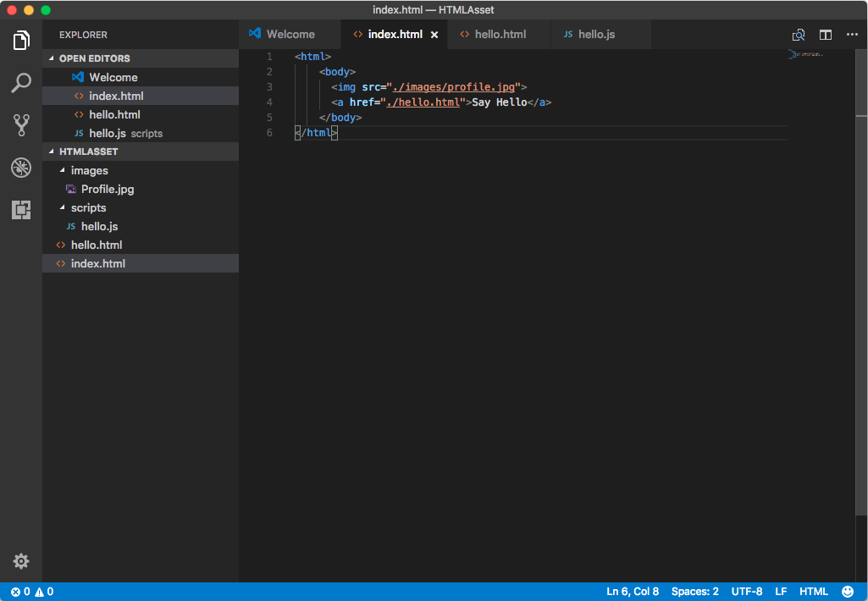Collapse the HTMLASSET project section
The image size is (868, 601).
(52, 151)
